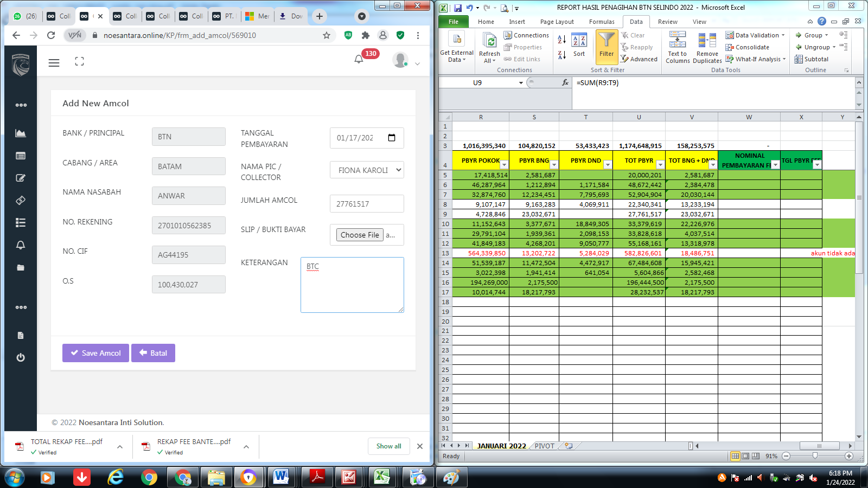This screenshot has height=488, width=868.
Task: Click the Batal cancel button
Action: [x=153, y=353]
